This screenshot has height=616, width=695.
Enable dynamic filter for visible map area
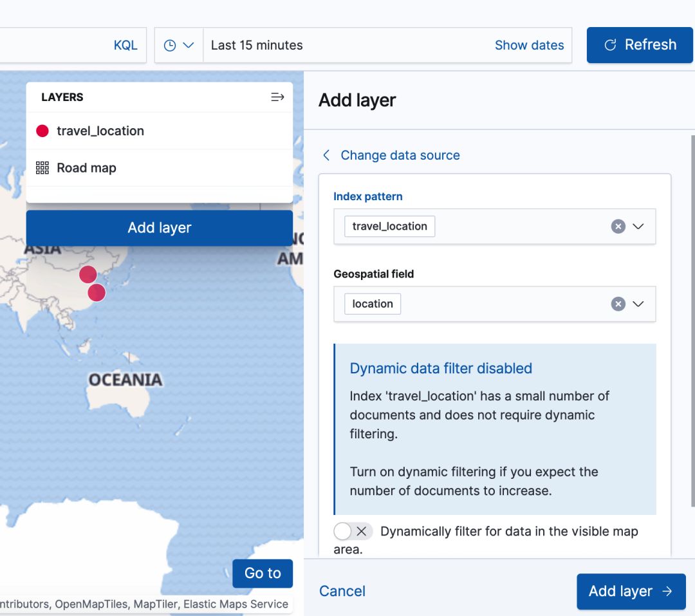point(353,531)
